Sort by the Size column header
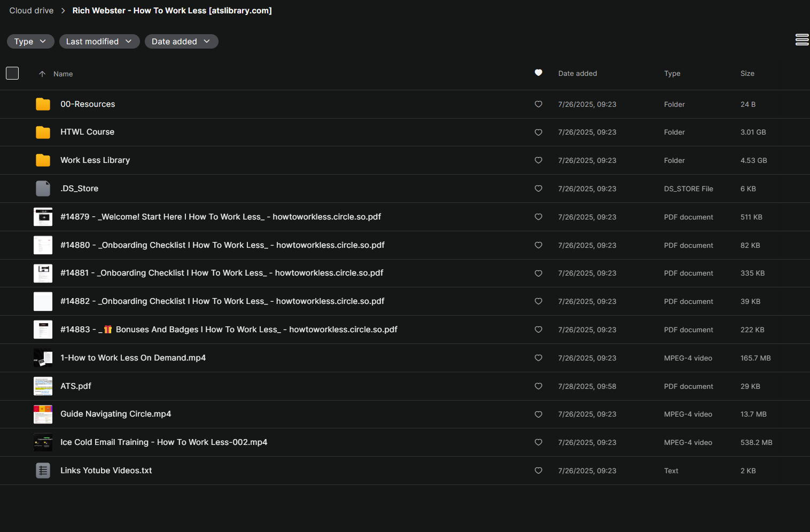Image resolution: width=810 pixels, height=532 pixels. tap(747, 74)
